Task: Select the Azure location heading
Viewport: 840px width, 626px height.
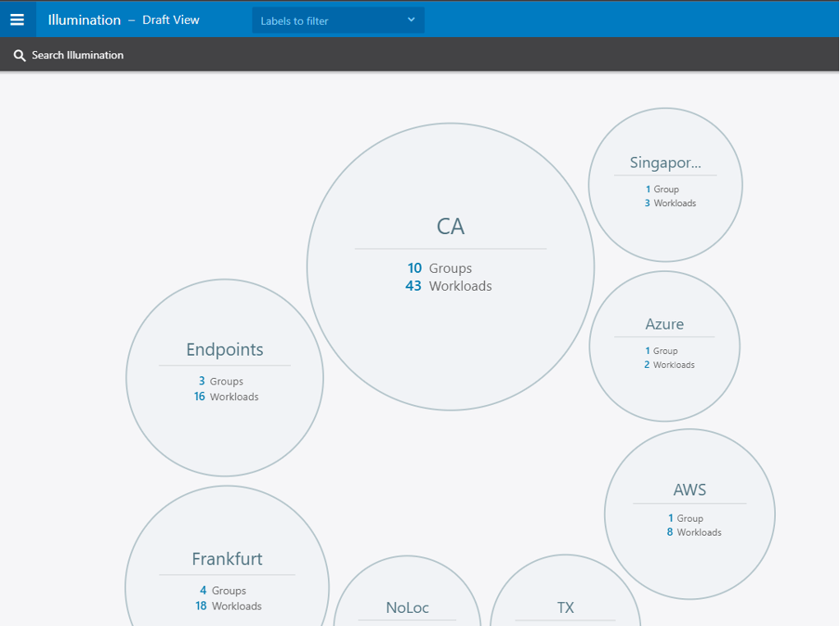Action: (664, 324)
